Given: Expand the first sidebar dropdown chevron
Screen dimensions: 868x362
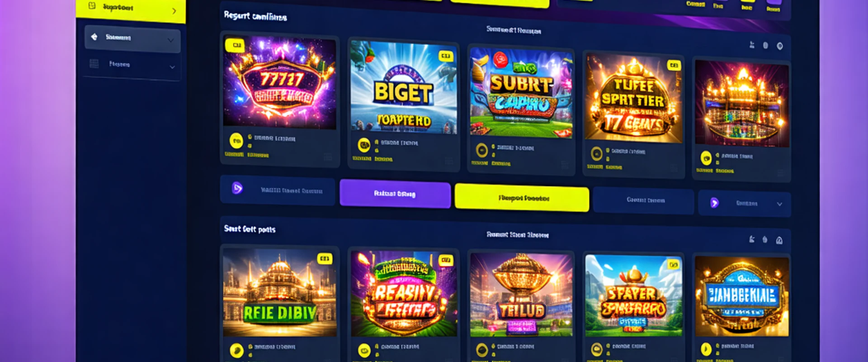Looking at the screenshot, I should coord(170,40).
